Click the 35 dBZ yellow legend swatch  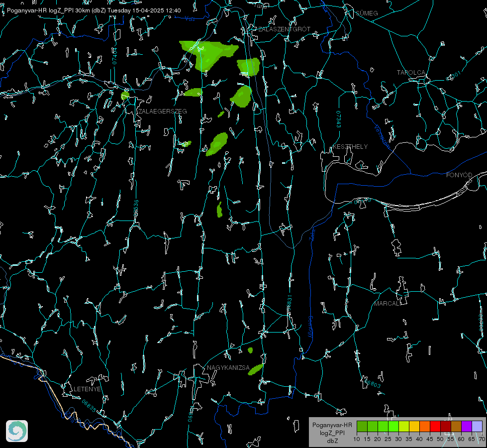coord(414,426)
